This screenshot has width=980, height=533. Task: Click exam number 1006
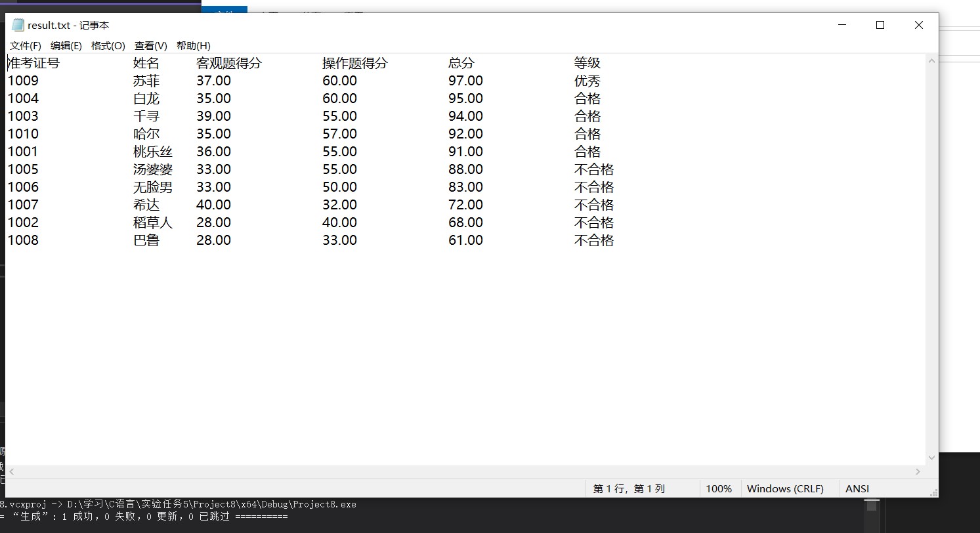coord(23,187)
